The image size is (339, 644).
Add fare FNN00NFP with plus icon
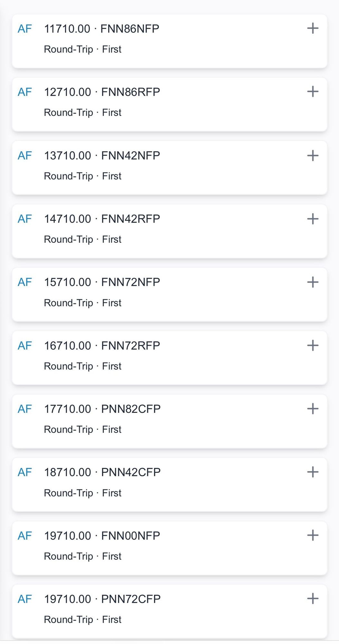(x=313, y=535)
